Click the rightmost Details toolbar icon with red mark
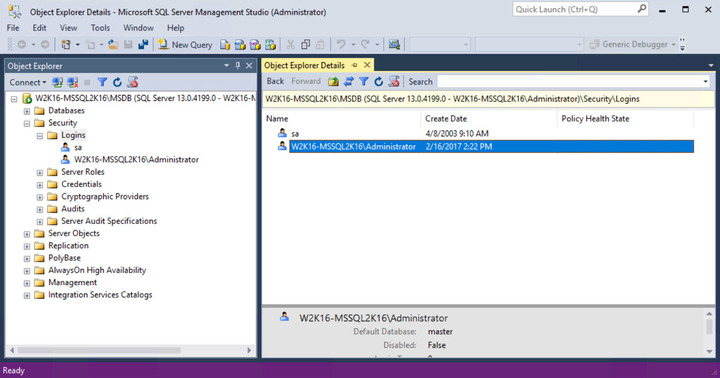The height and width of the screenshot is (378, 720). 394,82
